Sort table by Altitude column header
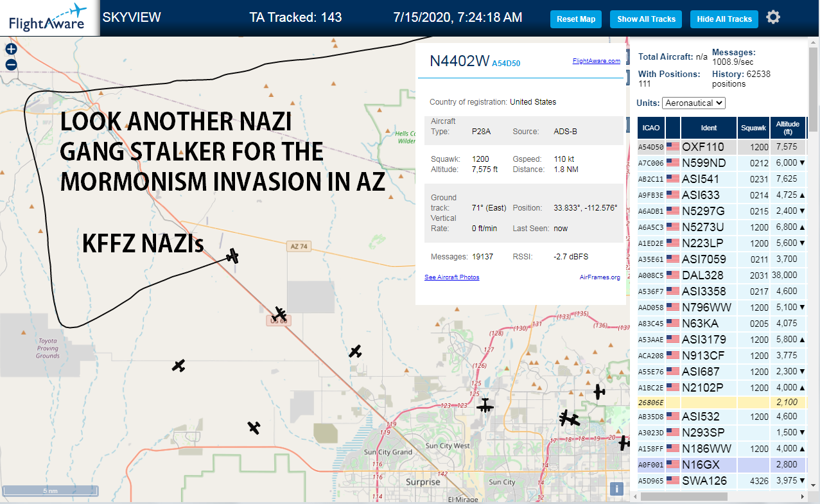 click(x=787, y=128)
